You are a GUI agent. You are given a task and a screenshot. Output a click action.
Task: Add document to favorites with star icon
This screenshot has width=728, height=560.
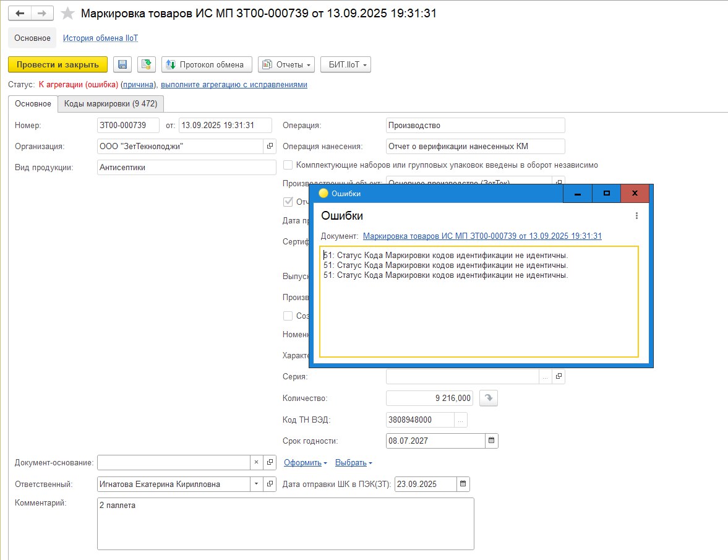point(68,13)
